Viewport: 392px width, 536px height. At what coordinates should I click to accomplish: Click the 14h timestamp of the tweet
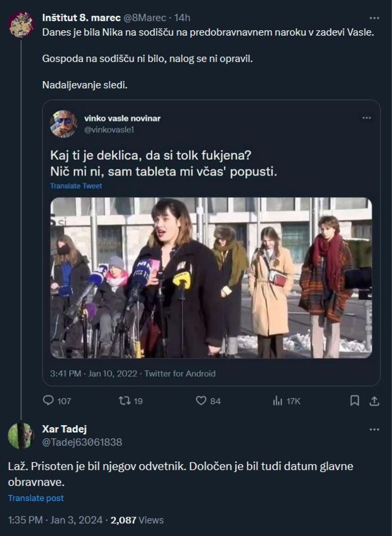[182, 18]
